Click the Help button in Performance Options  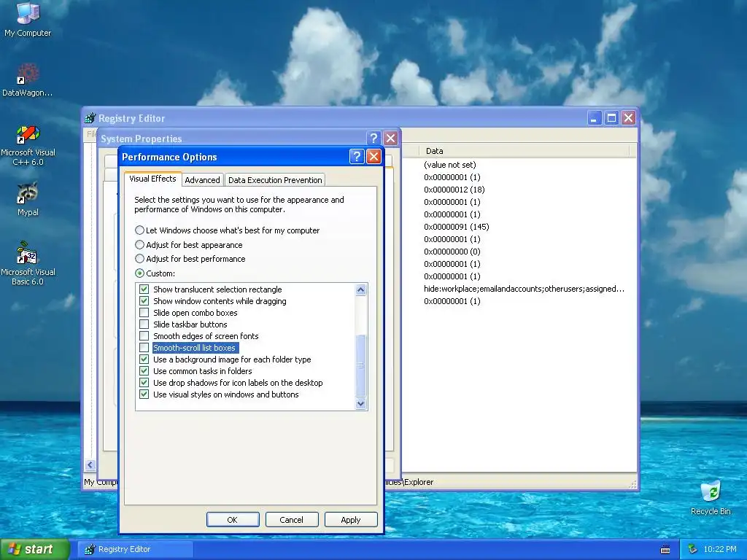coord(356,157)
